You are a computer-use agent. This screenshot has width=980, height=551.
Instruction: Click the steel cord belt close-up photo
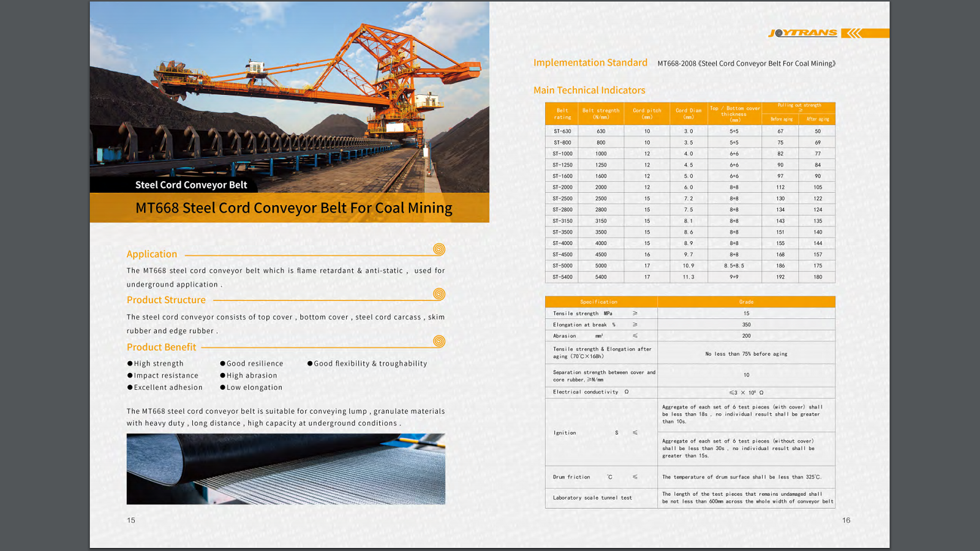coord(286,469)
